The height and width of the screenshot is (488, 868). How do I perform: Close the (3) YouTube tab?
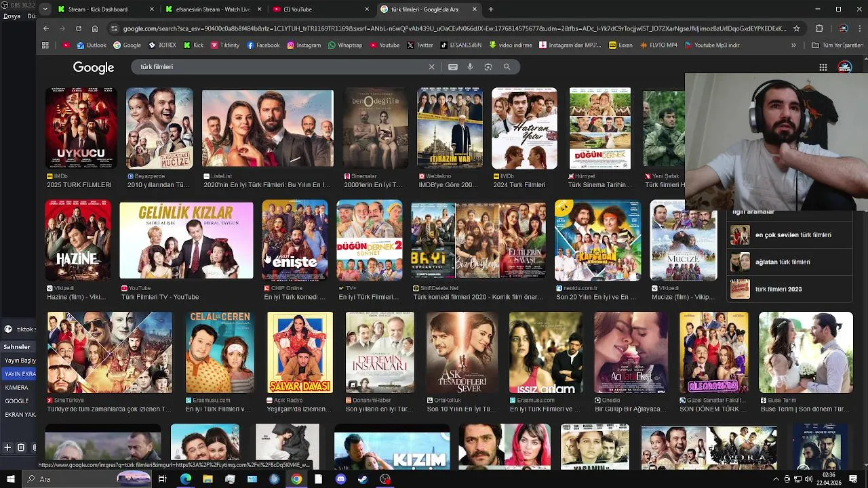click(367, 9)
